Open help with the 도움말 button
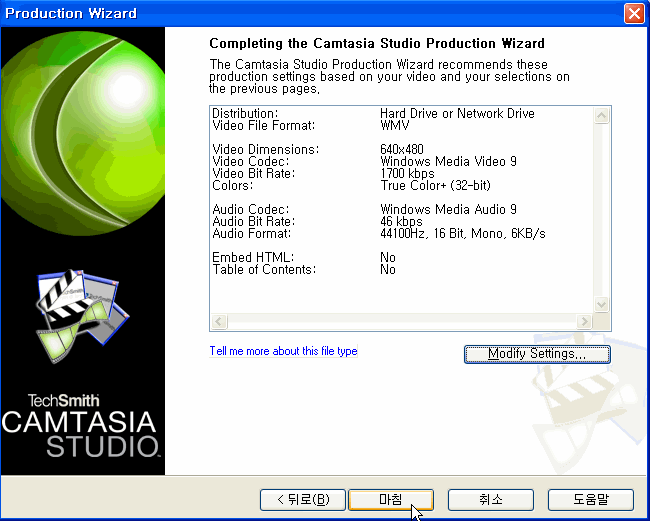 pyautogui.click(x=591, y=500)
